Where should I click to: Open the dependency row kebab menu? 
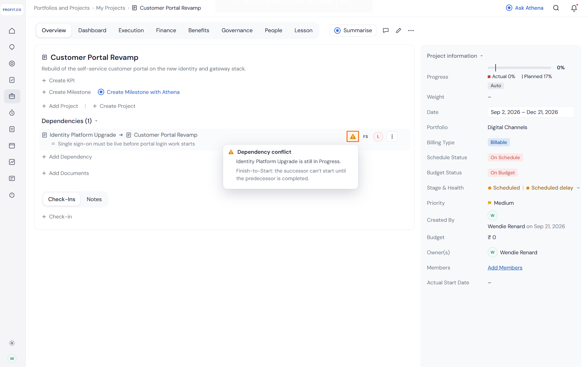click(392, 136)
